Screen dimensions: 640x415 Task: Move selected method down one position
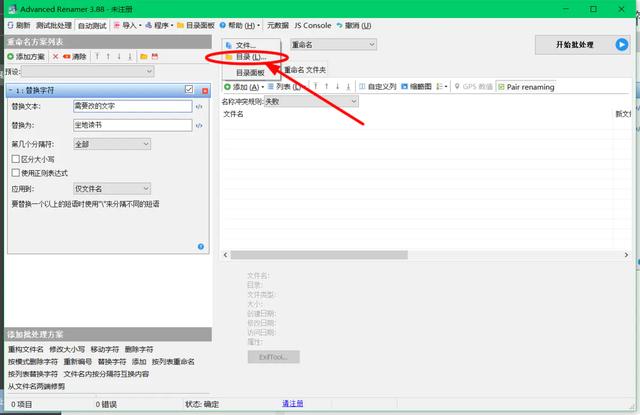[119, 57]
